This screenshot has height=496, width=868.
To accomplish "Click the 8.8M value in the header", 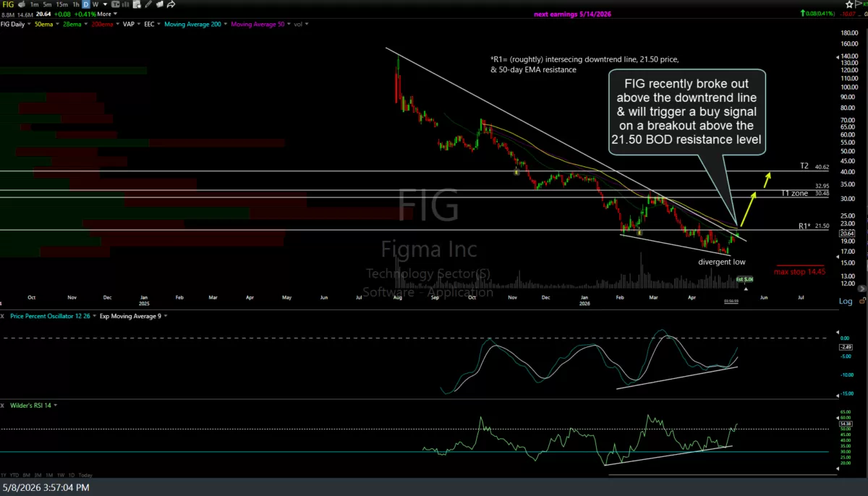I will click(x=8, y=14).
